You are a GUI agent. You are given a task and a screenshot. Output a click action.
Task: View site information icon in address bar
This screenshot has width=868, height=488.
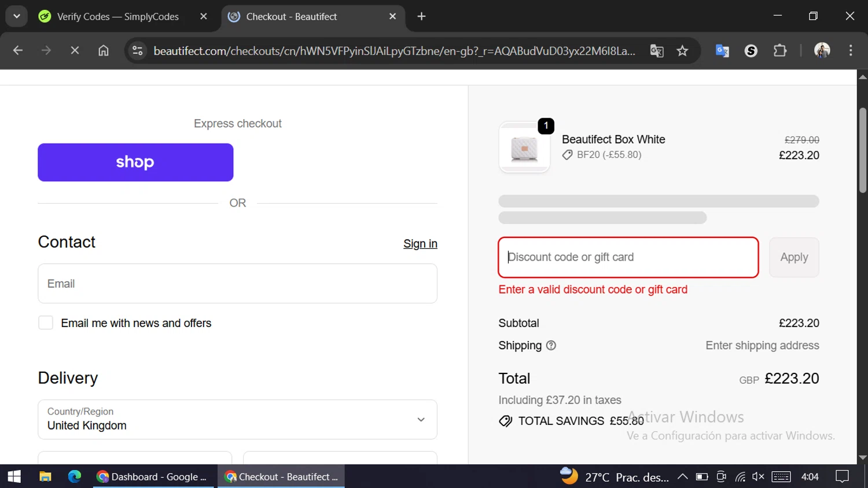click(138, 51)
